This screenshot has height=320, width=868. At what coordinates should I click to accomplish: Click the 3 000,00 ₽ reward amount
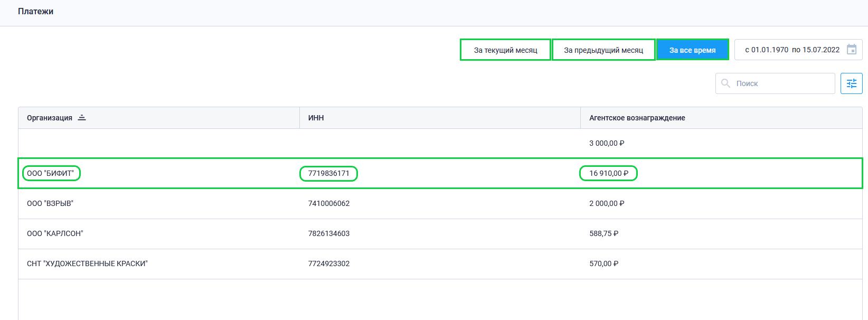[607, 143]
